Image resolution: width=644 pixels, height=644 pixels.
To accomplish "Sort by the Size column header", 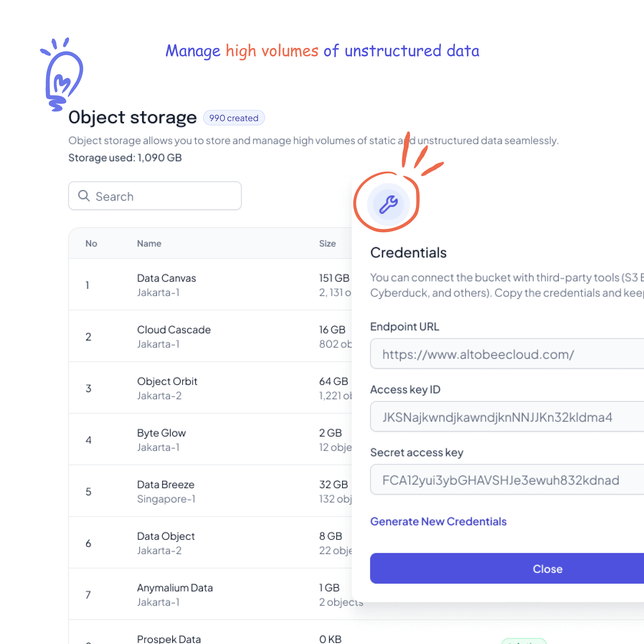I will pos(327,244).
